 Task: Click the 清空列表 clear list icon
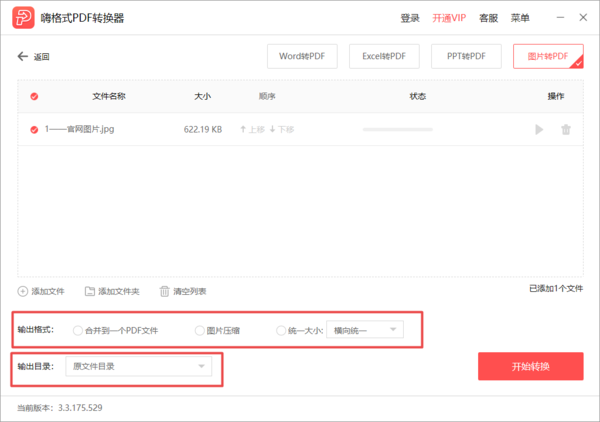(x=165, y=291)
